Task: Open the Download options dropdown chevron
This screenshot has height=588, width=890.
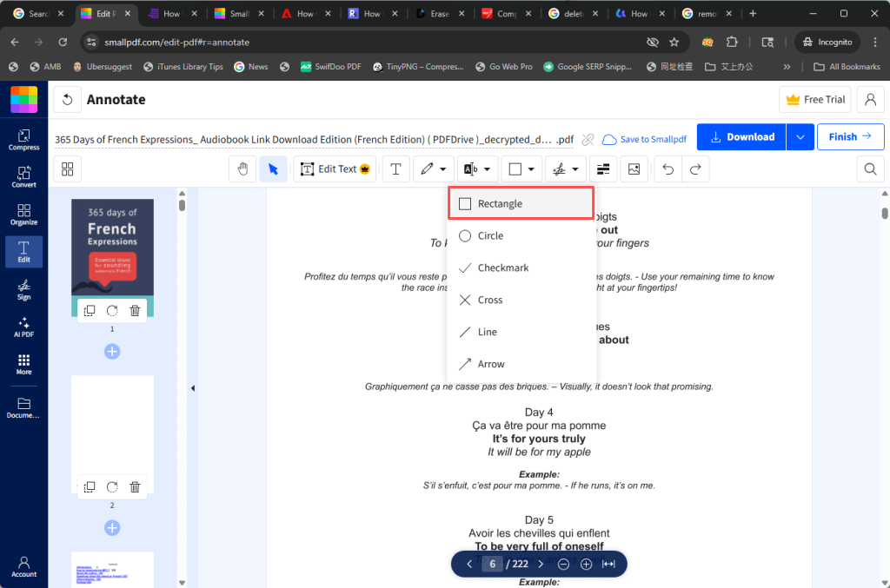Action: [x=800, y=136]
